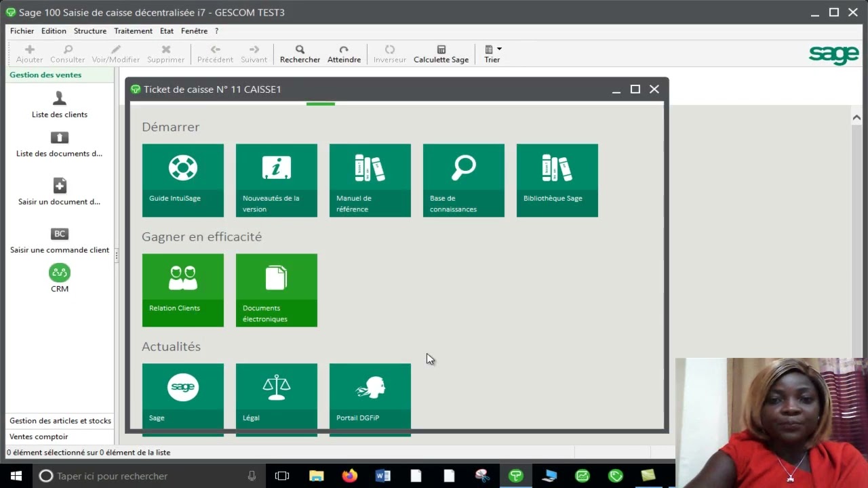Open the Fenêtre menu
The height and width of the screenshot is (488, 868).
click(x=194, y=31)
